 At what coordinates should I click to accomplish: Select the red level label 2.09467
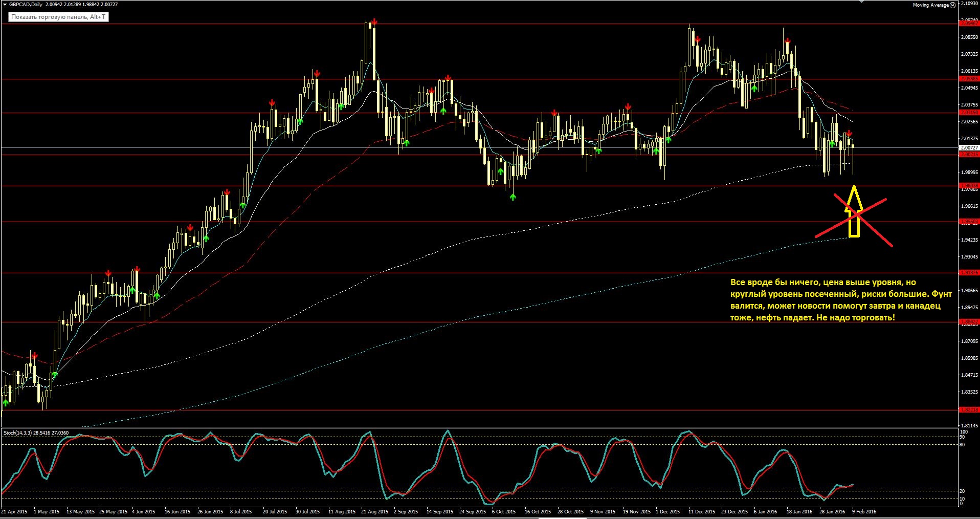coord(969,24)
